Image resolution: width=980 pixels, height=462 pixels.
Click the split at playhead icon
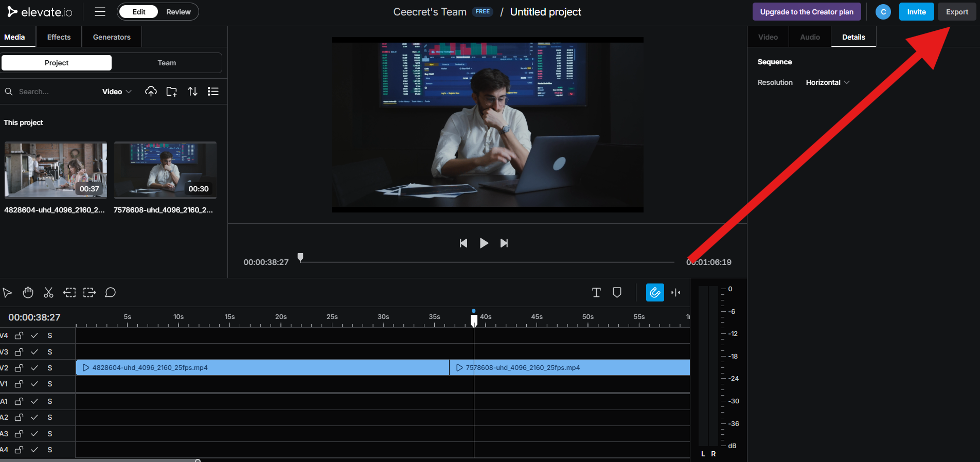pyautogui.click(x=676, y=293)
